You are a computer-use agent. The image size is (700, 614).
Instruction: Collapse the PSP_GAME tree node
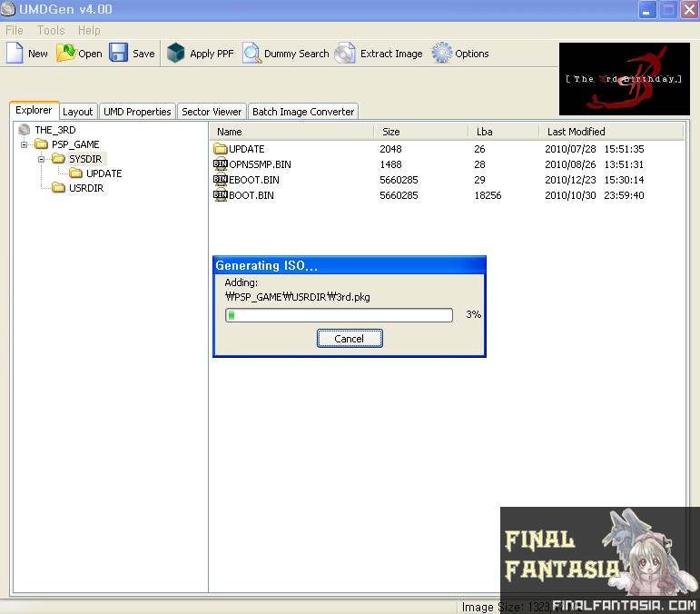tap(25, 144)
